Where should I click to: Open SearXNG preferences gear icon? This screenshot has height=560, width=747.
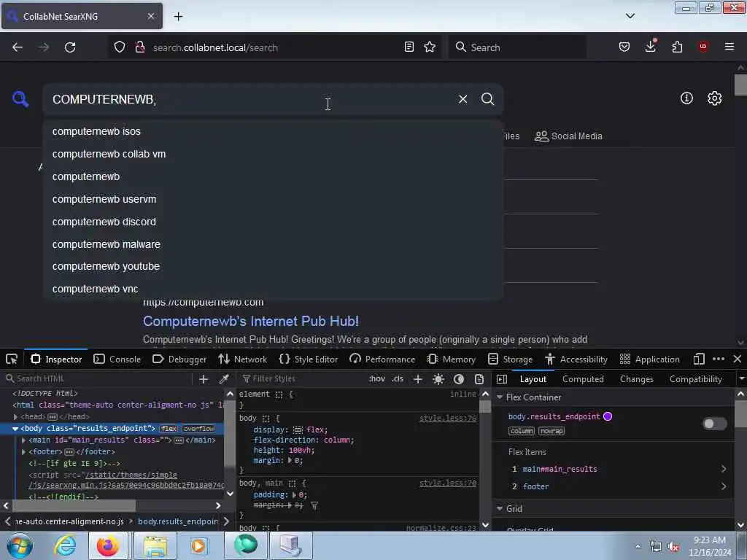coord(714,98)
